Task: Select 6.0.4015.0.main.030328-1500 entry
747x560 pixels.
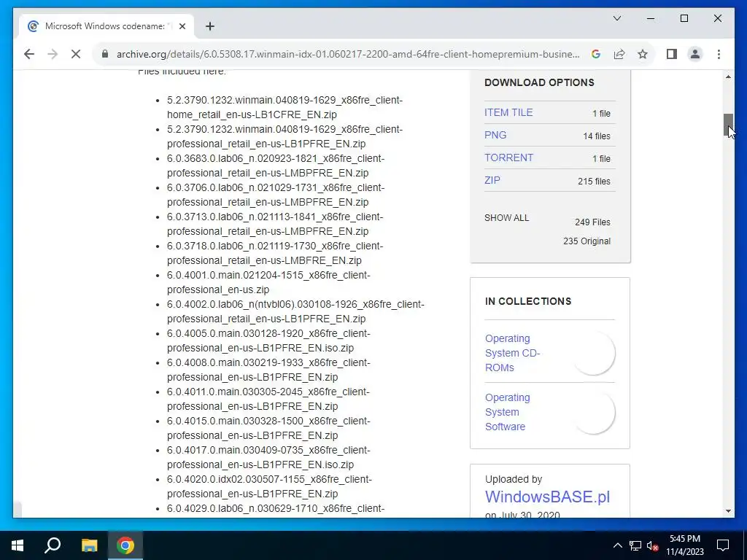Action: coord(268,428)
